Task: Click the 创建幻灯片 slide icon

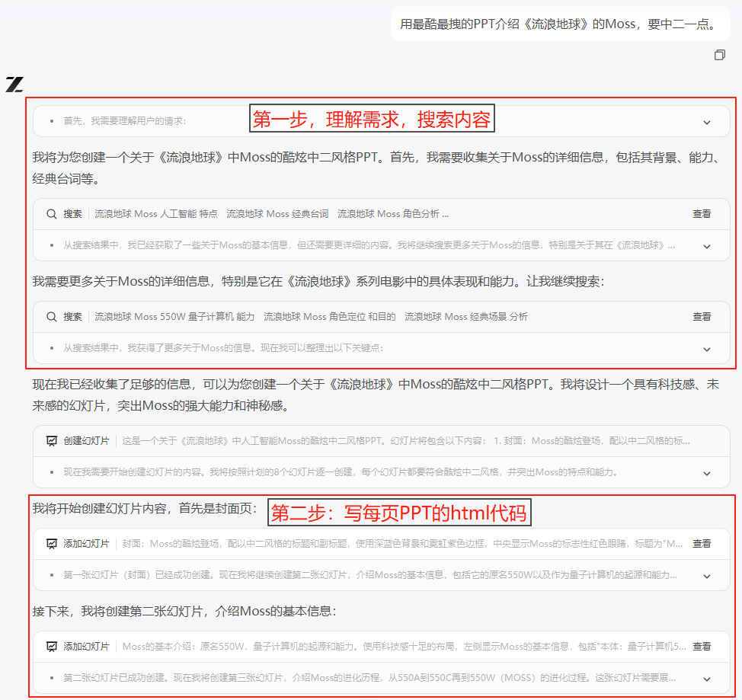Action: click(52, 441)
